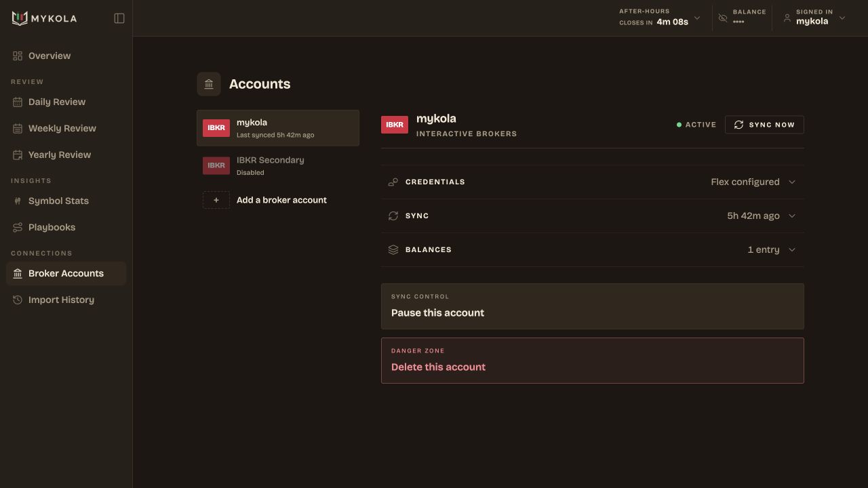Click the user profile icon
The width and height of the screenshot is (868, 488).
pos(787,18)
